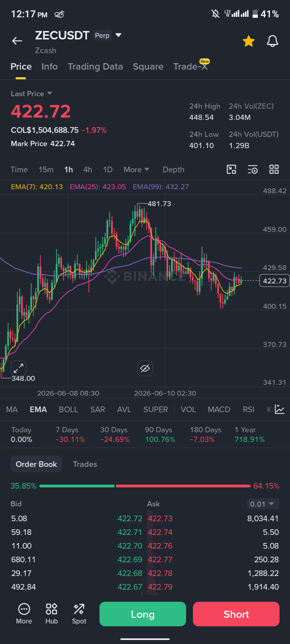
Task: Open the multi-chart grid layout icon
Action: tap(274, 169)
